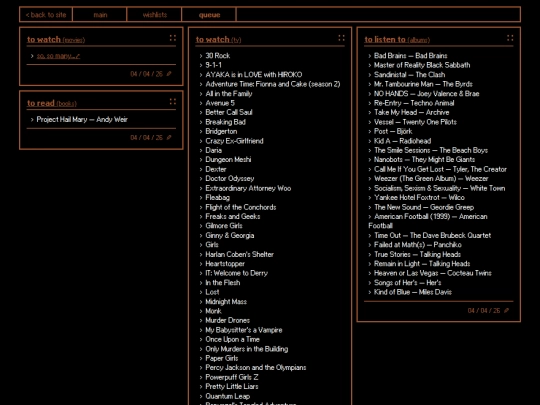Click 'Better Call Saul' in tv list
This screenshot has height=405, width=540.
pos(229,112)
